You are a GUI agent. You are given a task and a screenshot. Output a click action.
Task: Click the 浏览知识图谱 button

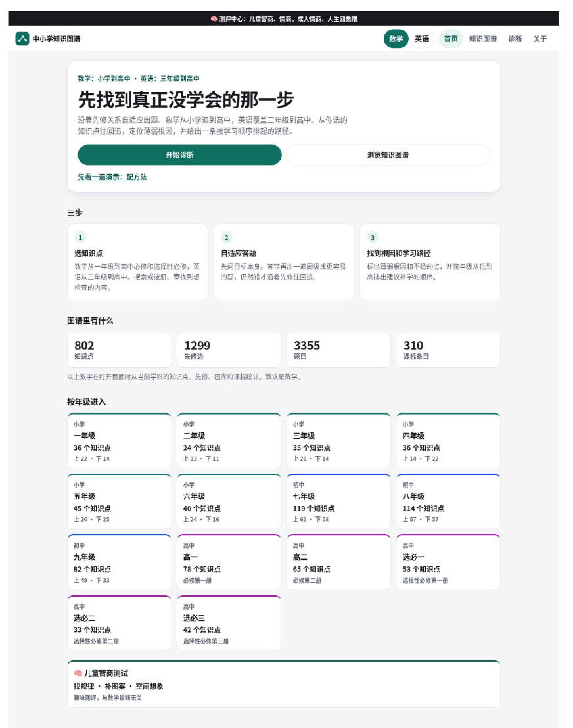tap(388, 155)
